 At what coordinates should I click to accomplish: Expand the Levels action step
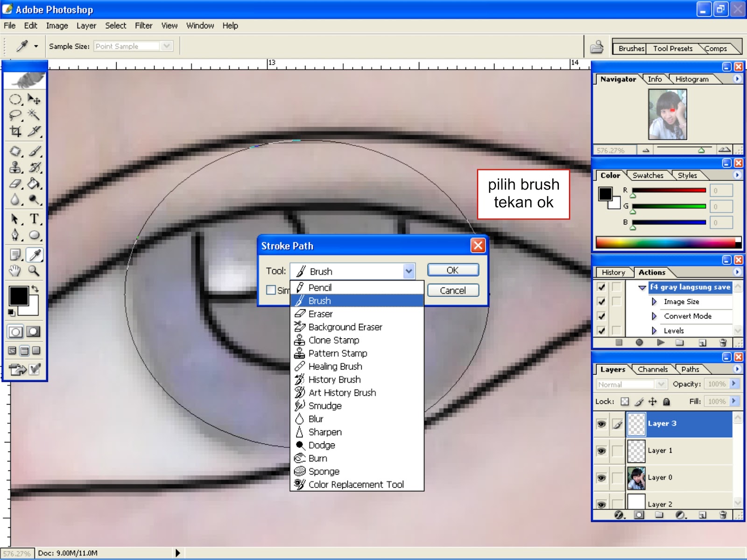click(x=654, y=330)
